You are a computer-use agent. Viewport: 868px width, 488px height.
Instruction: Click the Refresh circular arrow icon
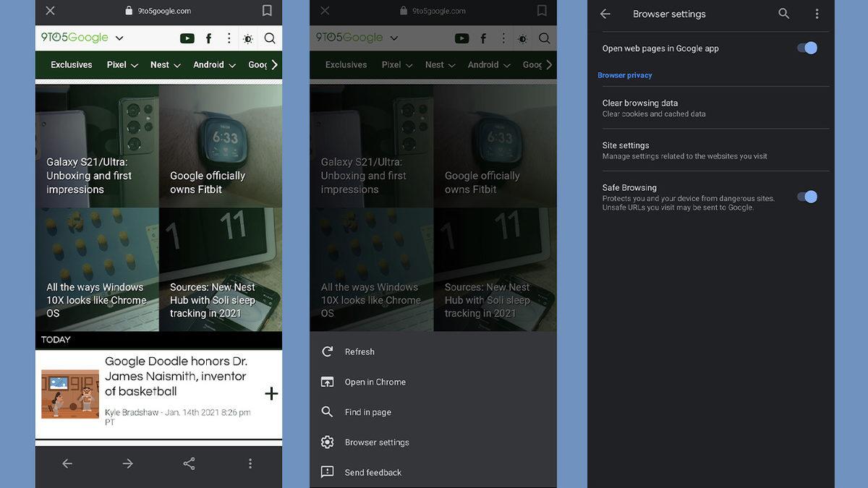pos(327,351)
